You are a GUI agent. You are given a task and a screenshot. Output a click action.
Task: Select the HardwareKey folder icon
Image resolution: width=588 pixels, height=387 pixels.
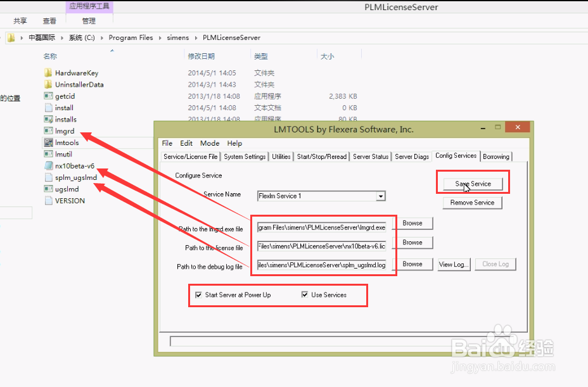48,73
